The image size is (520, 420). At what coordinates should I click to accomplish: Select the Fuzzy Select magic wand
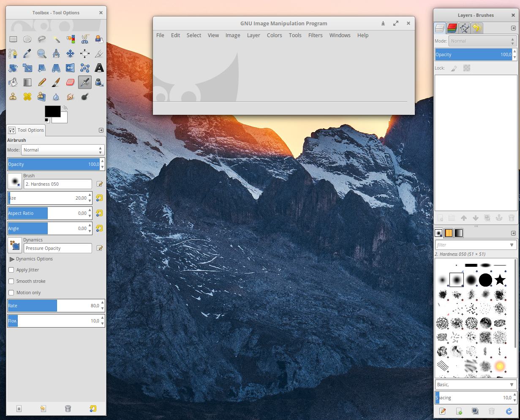56,39
